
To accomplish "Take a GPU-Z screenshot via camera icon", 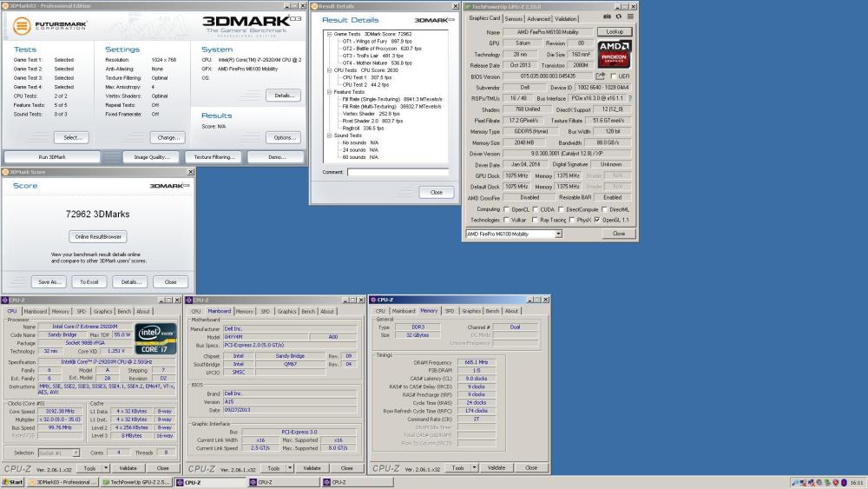I will point(608,17).
